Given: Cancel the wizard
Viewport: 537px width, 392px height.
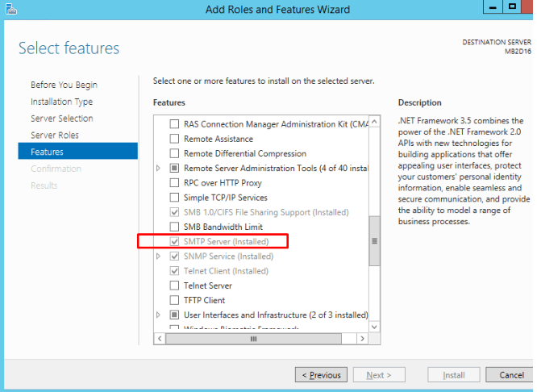Looking at the screenshot, I should click(x=511, y=375).
